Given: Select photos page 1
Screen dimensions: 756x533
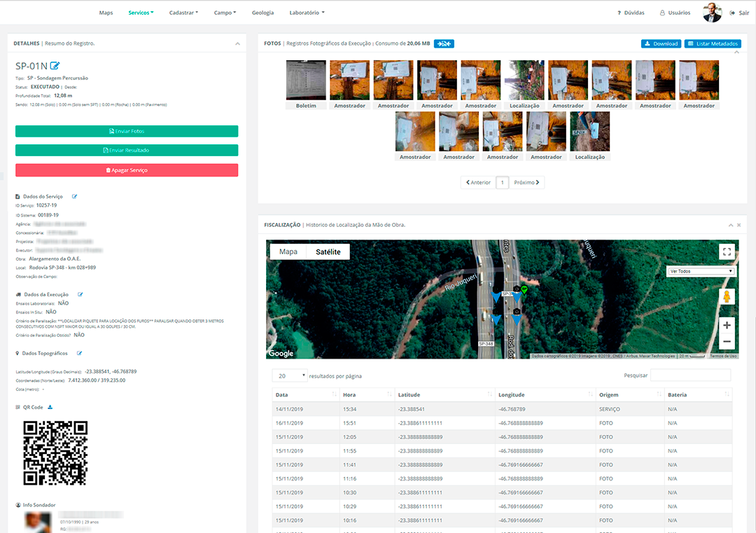Looking at the screenshot, I should 503,182.
